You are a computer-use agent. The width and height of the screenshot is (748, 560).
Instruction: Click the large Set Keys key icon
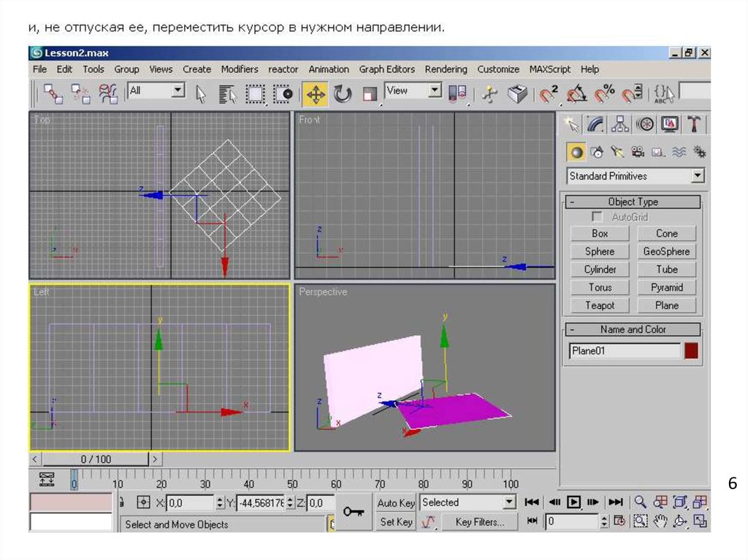pyautogui.click(x=354, y=512)
